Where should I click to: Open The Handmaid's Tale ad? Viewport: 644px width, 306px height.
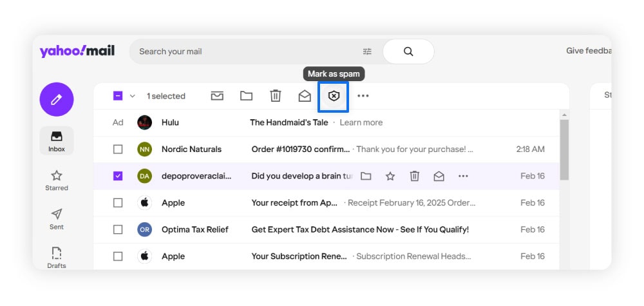pyautogui.click(x=289, y=122)
